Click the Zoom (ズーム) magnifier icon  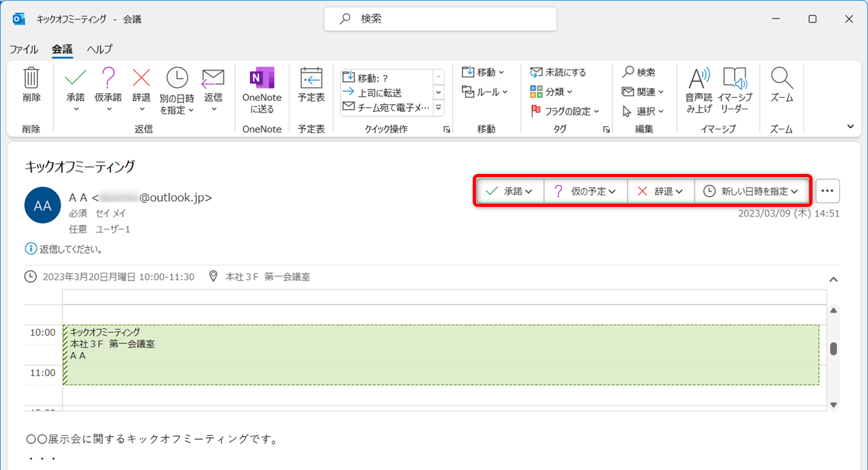[x=781, y=79]
